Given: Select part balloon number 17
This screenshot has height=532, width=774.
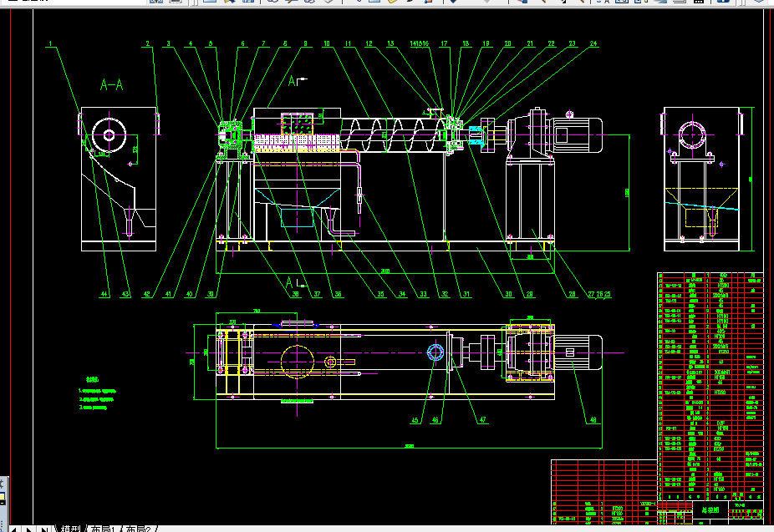Looking at the screenshot, I should [444, 44].
